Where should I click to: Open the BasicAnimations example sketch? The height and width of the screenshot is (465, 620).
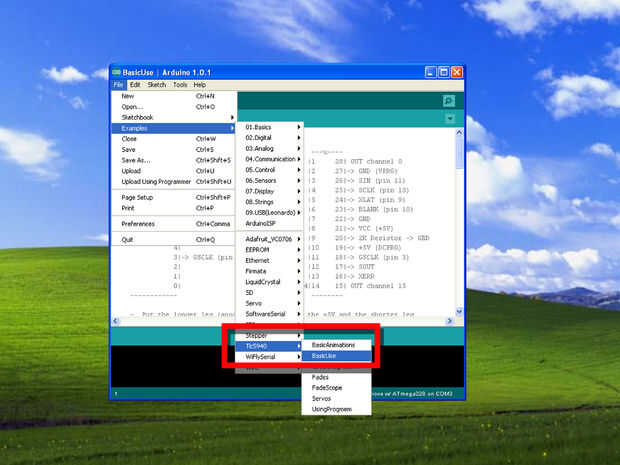pos(336,345)
